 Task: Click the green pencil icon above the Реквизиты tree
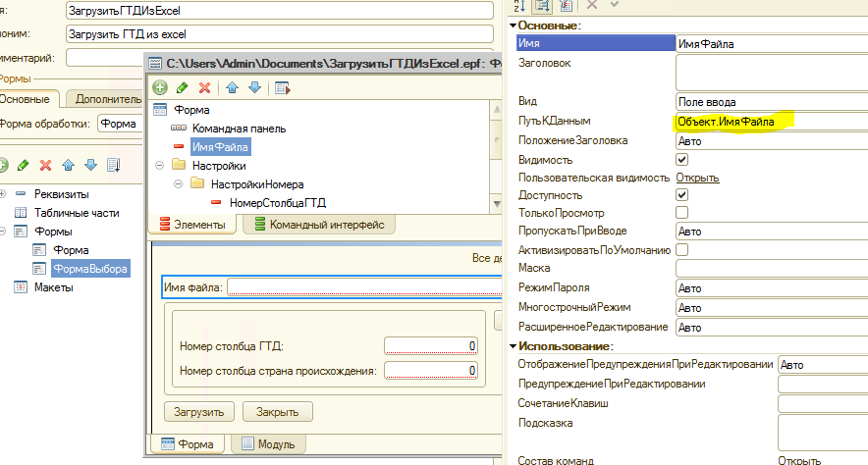24,165
